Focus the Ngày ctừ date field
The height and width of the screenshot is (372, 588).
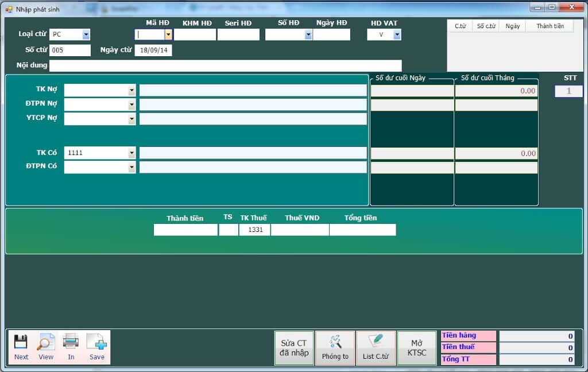pyautogui.click(x=153, y=51)
